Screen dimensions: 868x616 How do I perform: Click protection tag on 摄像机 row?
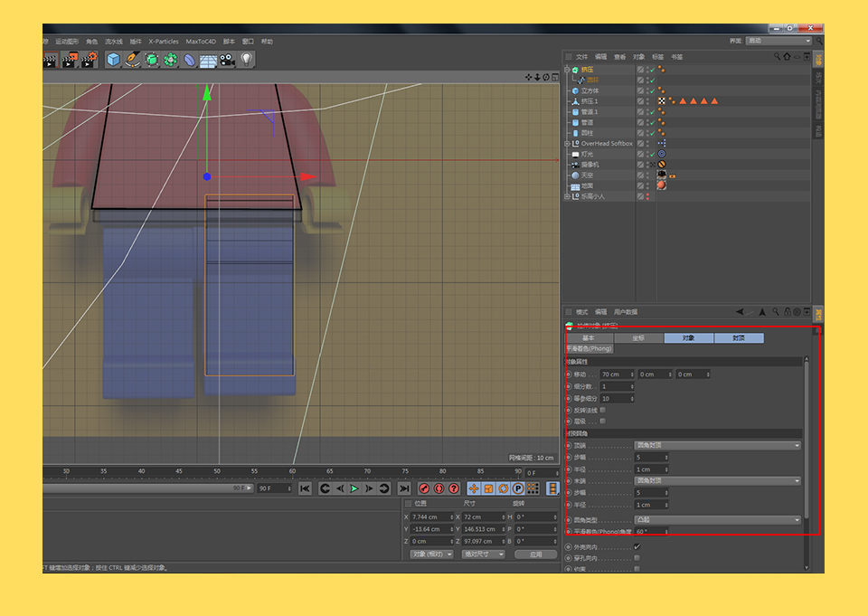coord(662,165)
